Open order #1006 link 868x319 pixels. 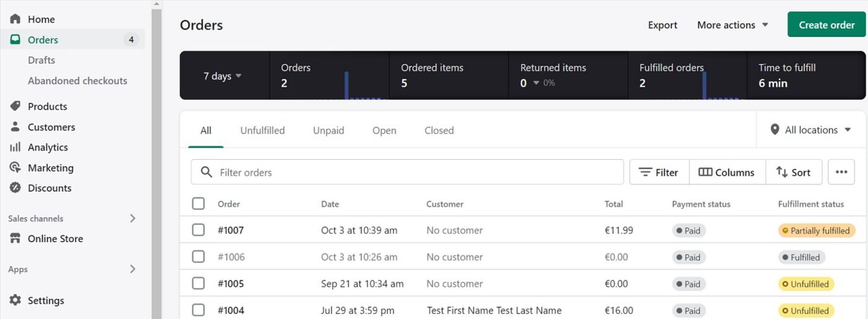[231, 257]
